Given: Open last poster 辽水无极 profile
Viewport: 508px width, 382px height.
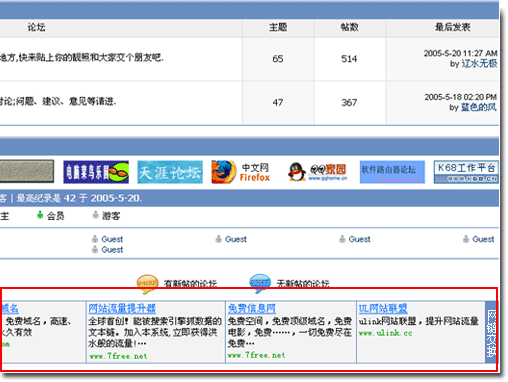Looking at the screenshot, I should point(479,63).
